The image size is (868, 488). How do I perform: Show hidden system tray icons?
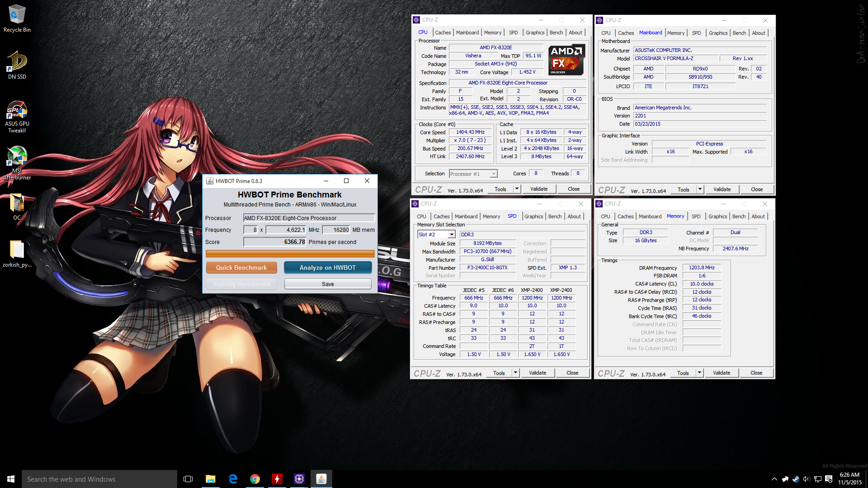point(774,479)
